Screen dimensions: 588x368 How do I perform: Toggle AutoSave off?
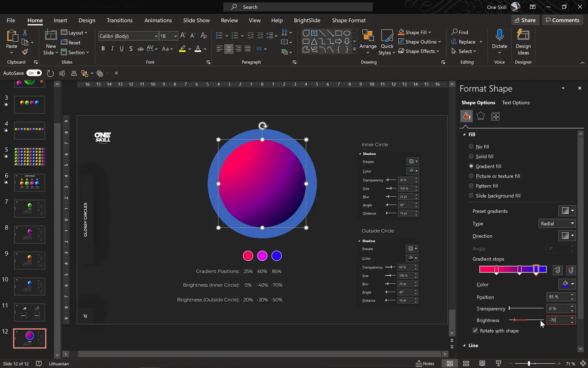point(34,73)
